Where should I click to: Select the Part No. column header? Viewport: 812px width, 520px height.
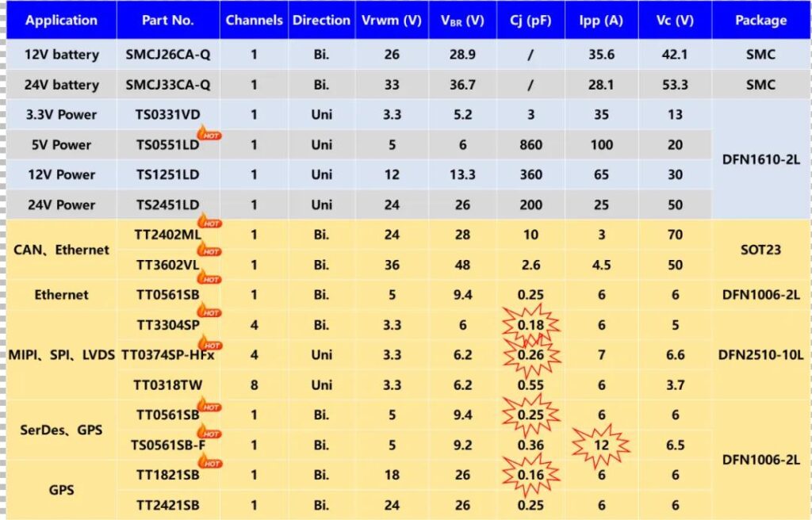(168, 21)
